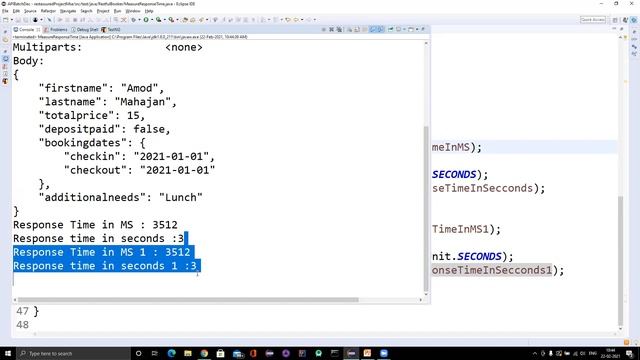Toggle the Scroll Lock console icon

(x=357, y=29)
